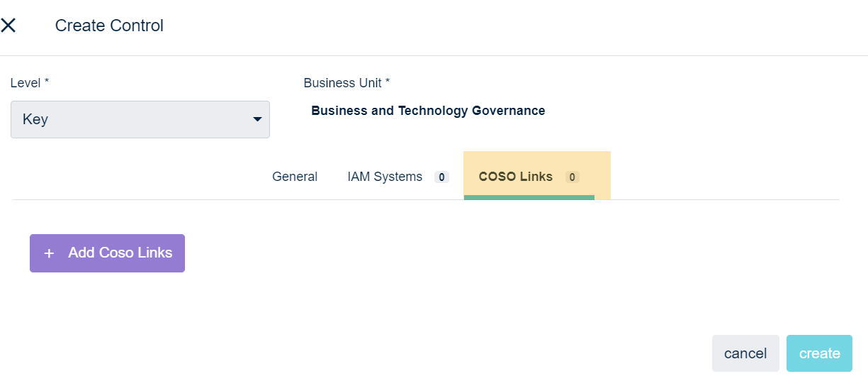This screenshot has width=868, height=381.
Task: Click the 'Business Unit *' label
Action: click(346, 83)
